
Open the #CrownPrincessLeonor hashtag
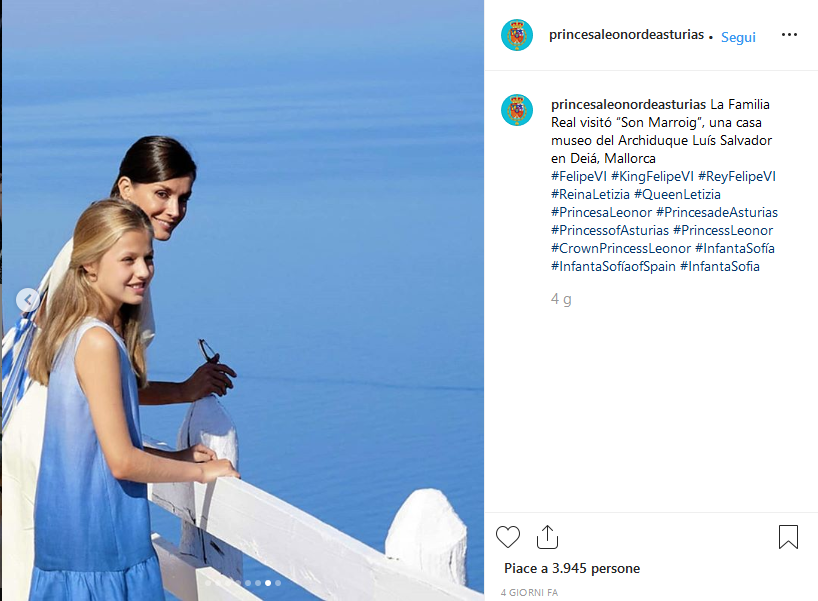(621, 248)
